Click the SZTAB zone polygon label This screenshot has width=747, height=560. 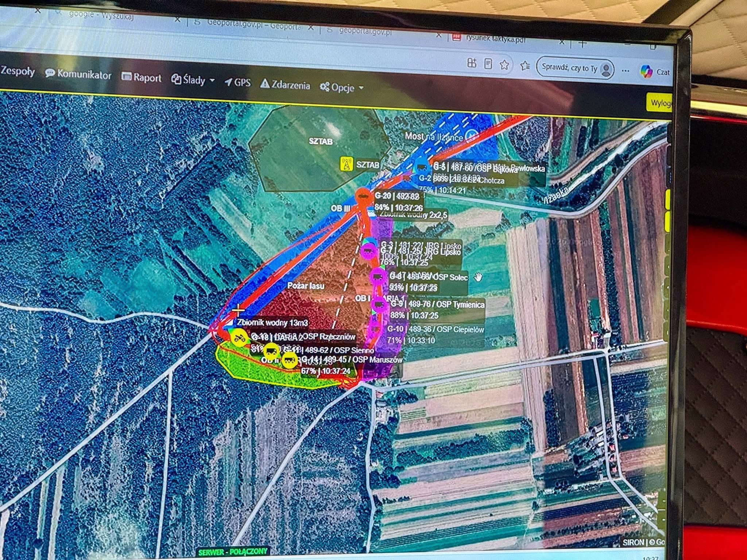[321, 141]
